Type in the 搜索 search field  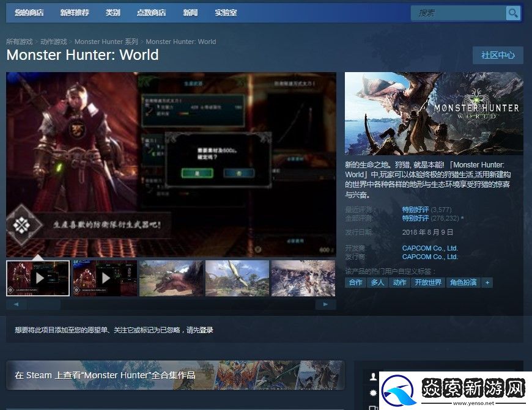(459, 13)
